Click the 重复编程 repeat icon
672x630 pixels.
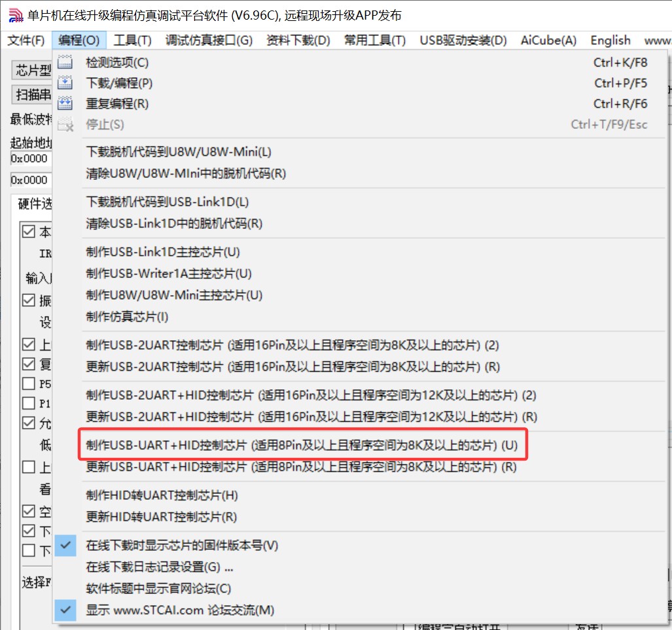(65, 103)
